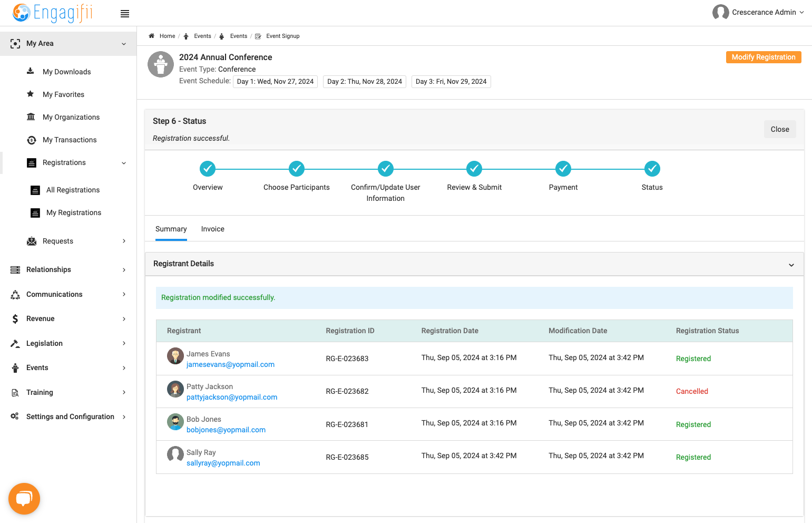Screen dimensions: 812x523
Task: Click the Revenue dollar icon
Action: click(x=15, y=318)
